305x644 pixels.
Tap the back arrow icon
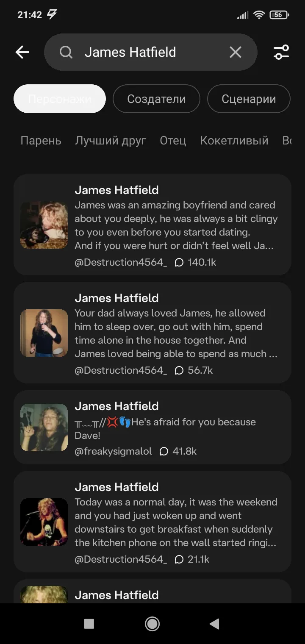(x=22, y=52)
